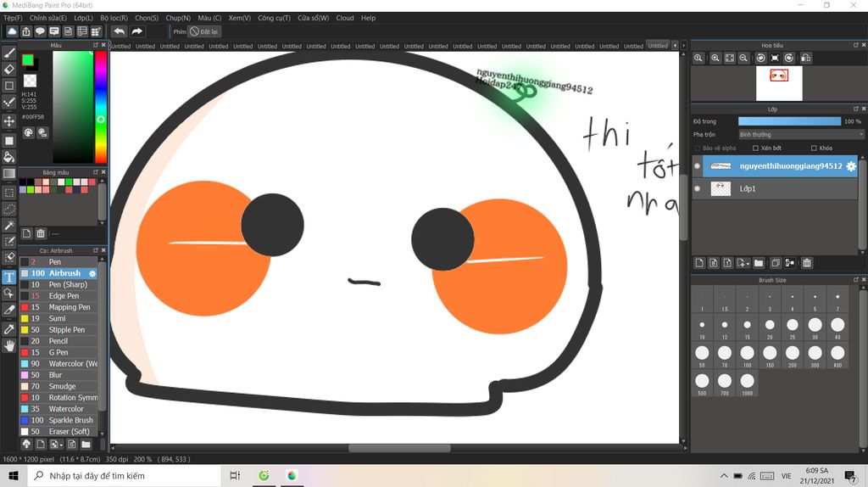Viewport: 868px width, 487px height.
Task: Toggle visibility of nguyenthihuonggiang94512 layer
Action: click(698, 166)
